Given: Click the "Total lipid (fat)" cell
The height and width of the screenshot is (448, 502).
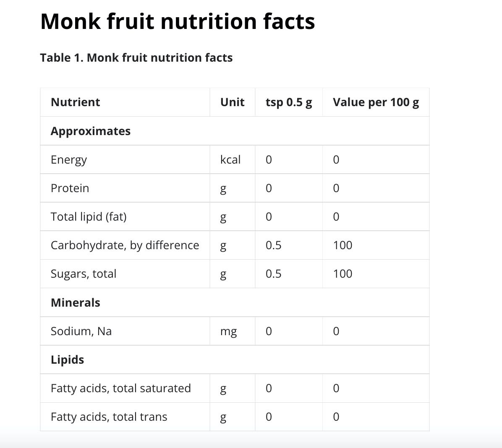Looking at the screenshot, I should click(89, 217).
